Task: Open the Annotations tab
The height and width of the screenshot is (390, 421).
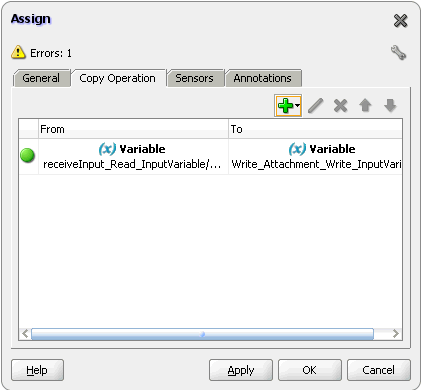Action: 263,78
